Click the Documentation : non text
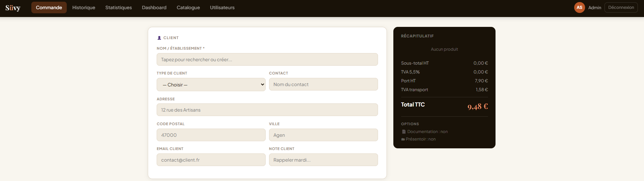The height and width of the screenshot is (181, 644). tap(427, 132)
